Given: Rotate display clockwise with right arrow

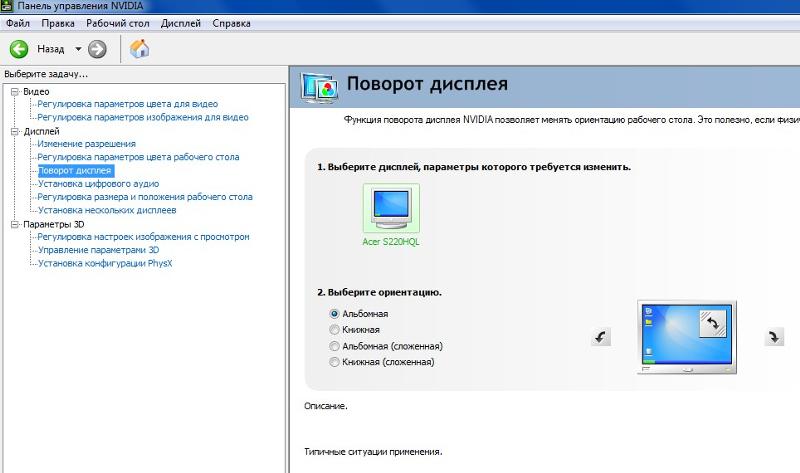Looking at the screenshot, I should [774, 337].
